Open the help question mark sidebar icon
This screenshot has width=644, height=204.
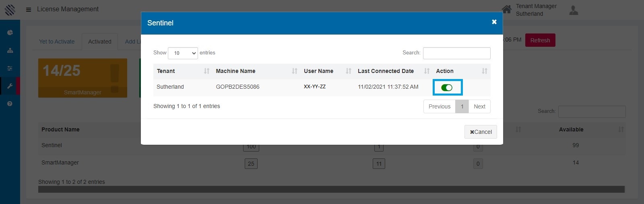[10, 104]
